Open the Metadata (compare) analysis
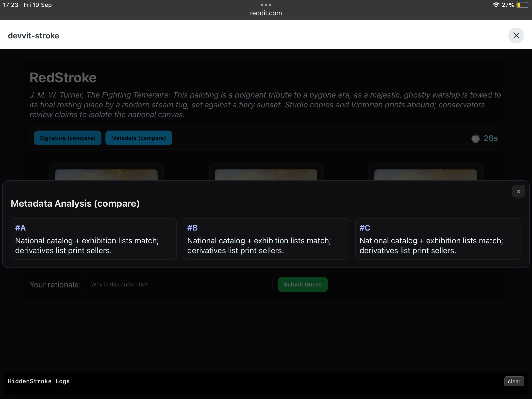Screen dimensions: 532x399 click(x=138, y=138)
